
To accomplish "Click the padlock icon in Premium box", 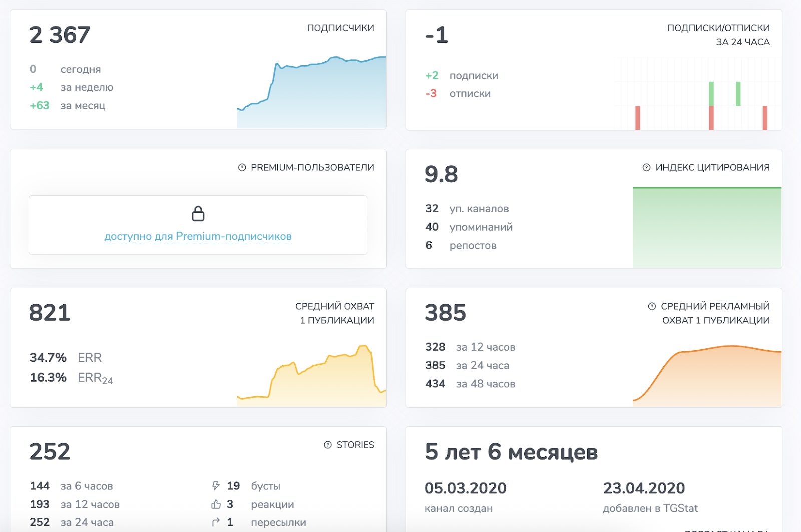I will [x=198, y=214].
